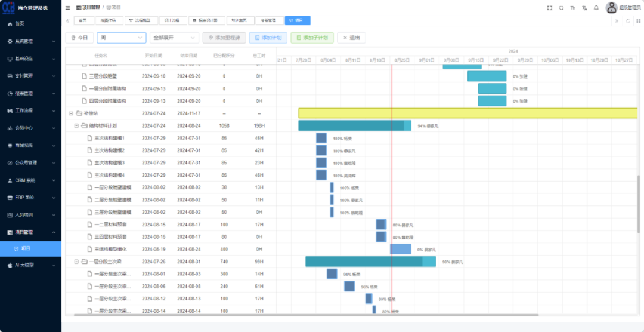Viewport: 644px width, 332px height.
Task: Open the notification bell
Action: tap(596, 8)
